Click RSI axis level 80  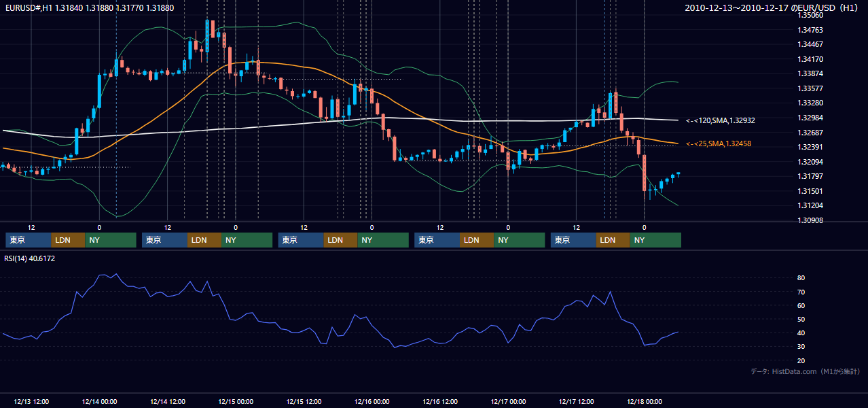pyautogui.click(x=801, y=278)
